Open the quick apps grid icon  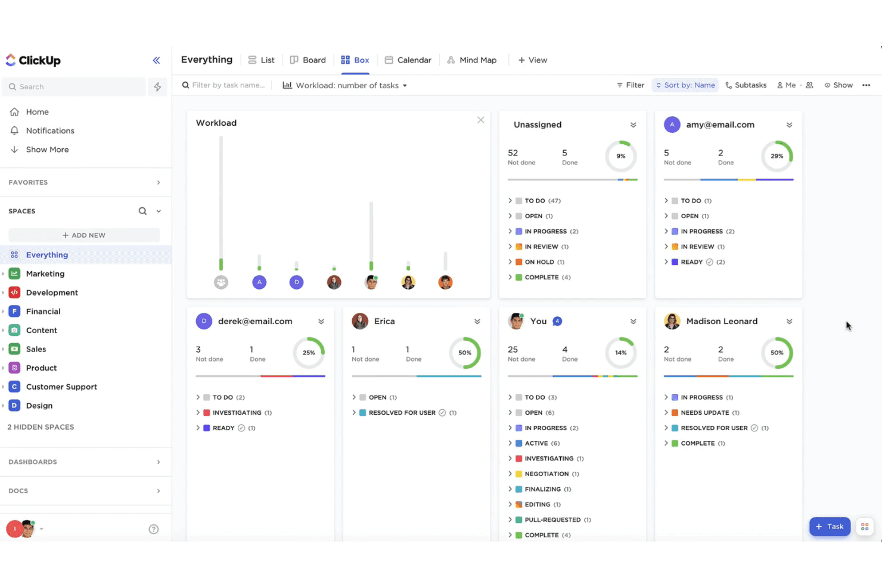click(865, 527)
